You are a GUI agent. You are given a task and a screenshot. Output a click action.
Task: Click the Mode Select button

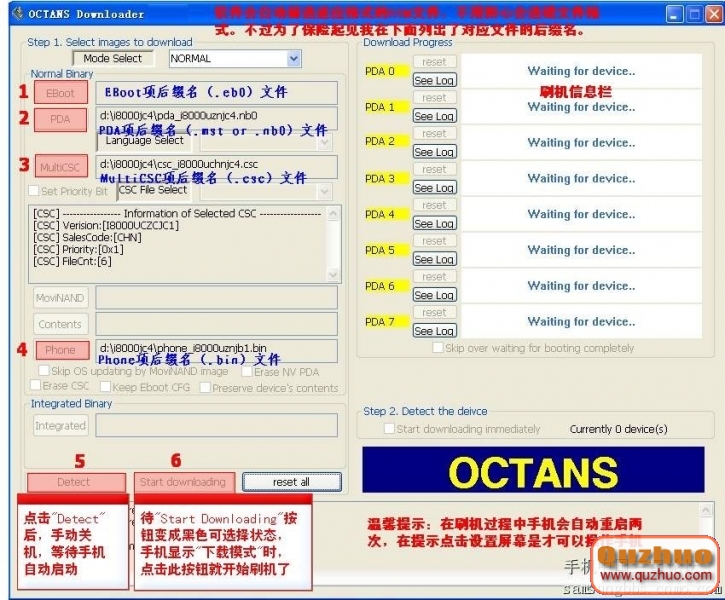[113, 58]
